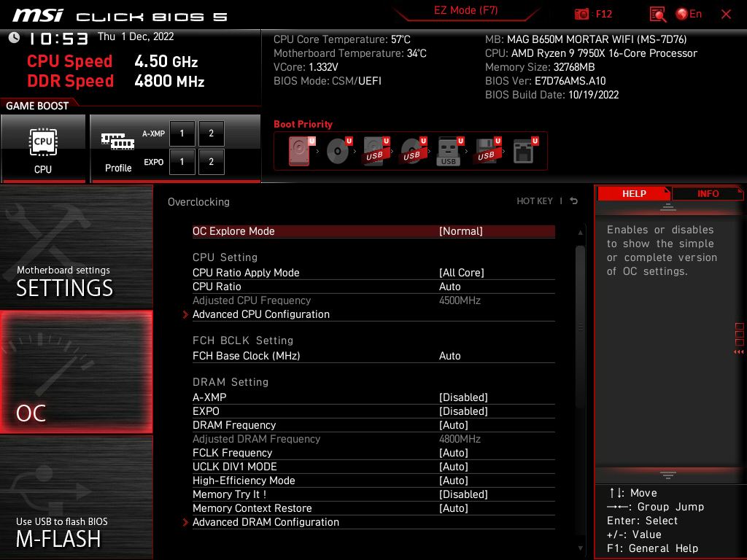Select the USB floppy boot device icon
Viewport: 747px width, 560px height.
[x=487, y=150]
